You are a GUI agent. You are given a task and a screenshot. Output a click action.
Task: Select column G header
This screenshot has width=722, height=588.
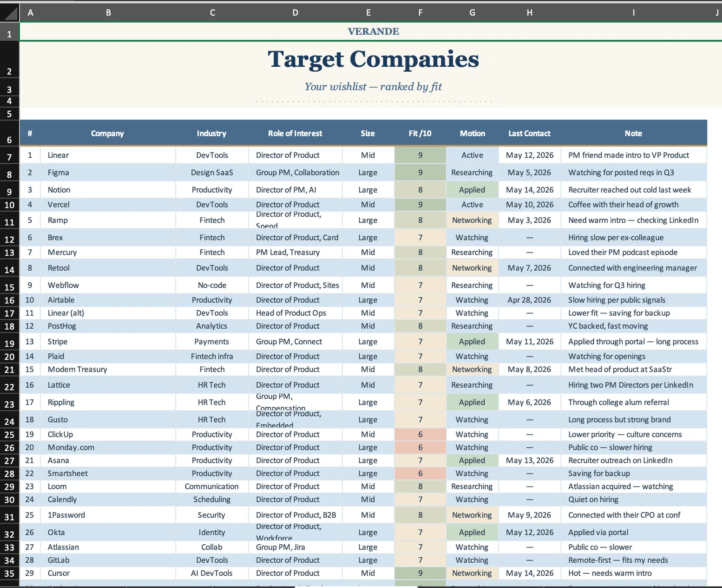coord(472,13)
